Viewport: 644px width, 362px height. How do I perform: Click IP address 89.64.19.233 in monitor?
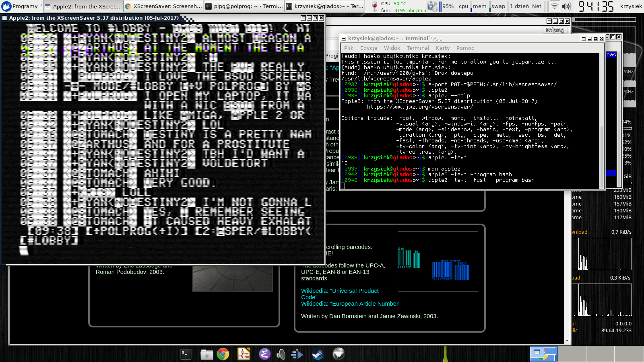(x=616, y=331)
